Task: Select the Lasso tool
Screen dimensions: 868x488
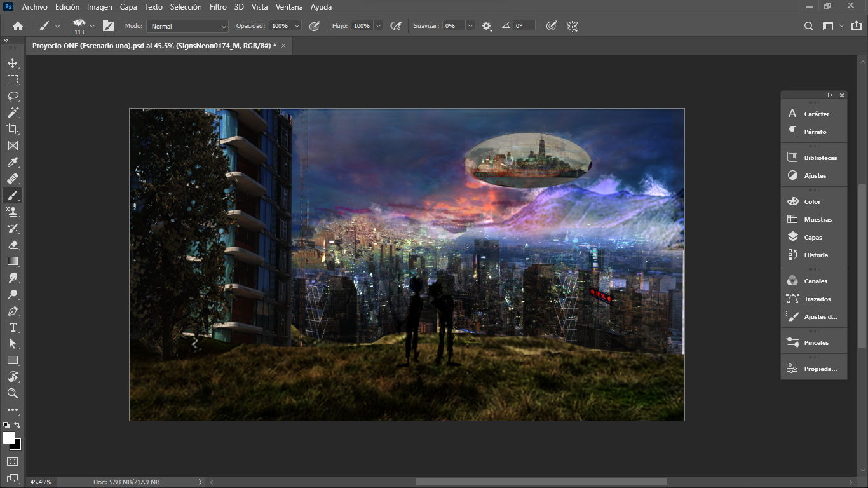Action: click(x=13, y=96)
